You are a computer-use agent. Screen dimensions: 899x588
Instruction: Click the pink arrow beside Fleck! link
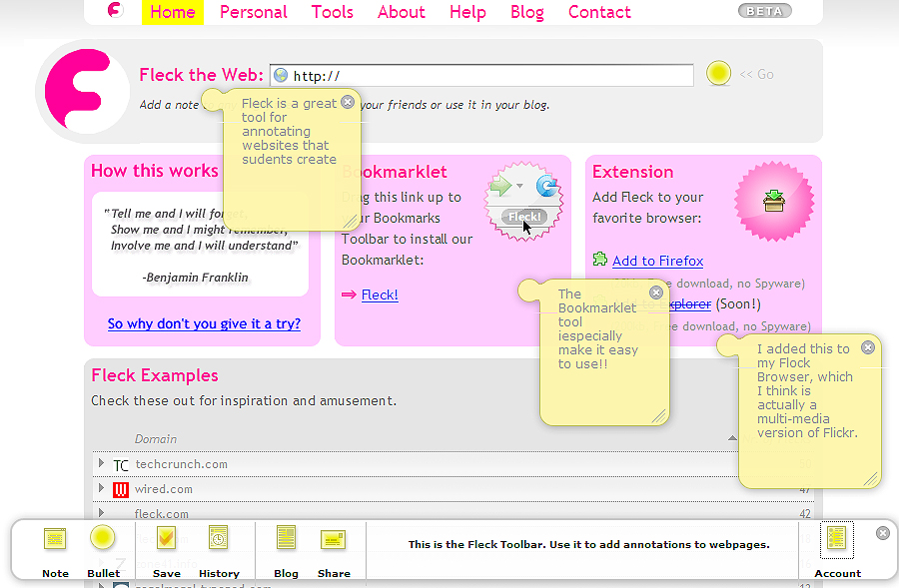349,294
